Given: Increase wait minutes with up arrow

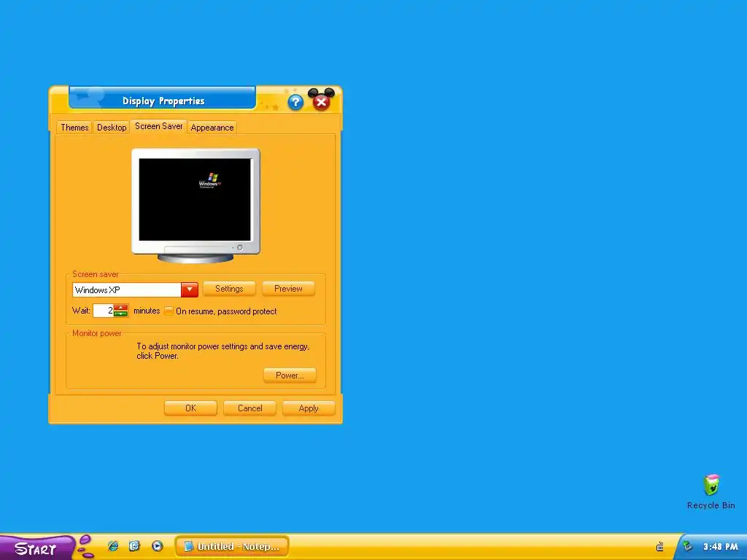Looking at the screenshot, I should pos(121,308).
